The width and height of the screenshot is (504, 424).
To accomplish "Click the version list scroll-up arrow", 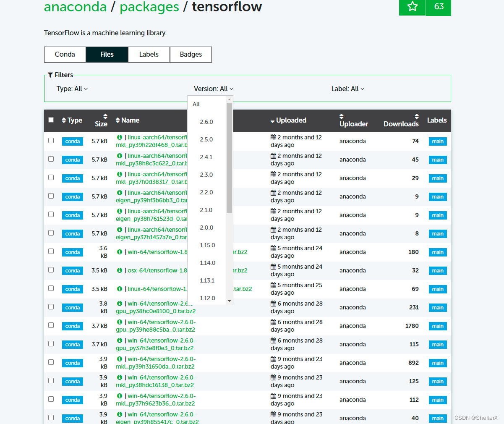I will point(229,99).
